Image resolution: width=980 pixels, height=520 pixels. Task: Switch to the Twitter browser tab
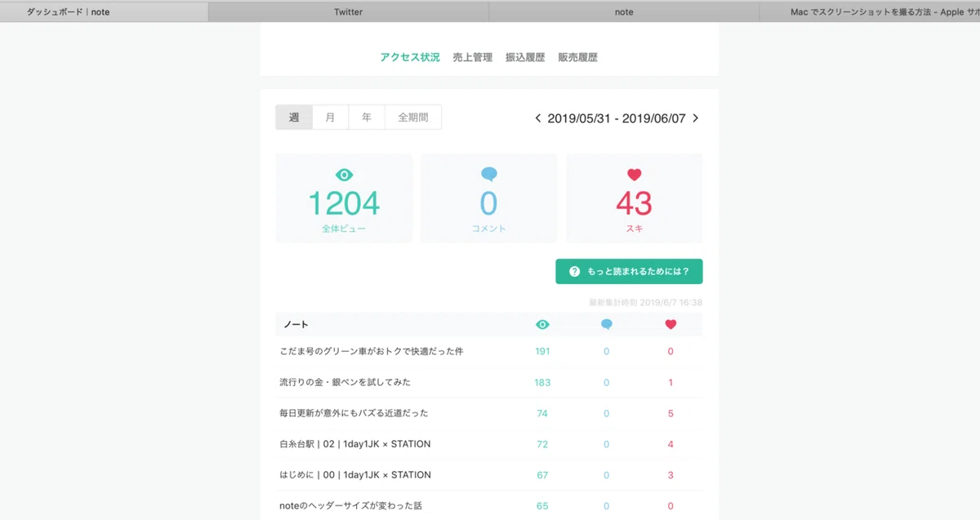click(x=349, y=12)
